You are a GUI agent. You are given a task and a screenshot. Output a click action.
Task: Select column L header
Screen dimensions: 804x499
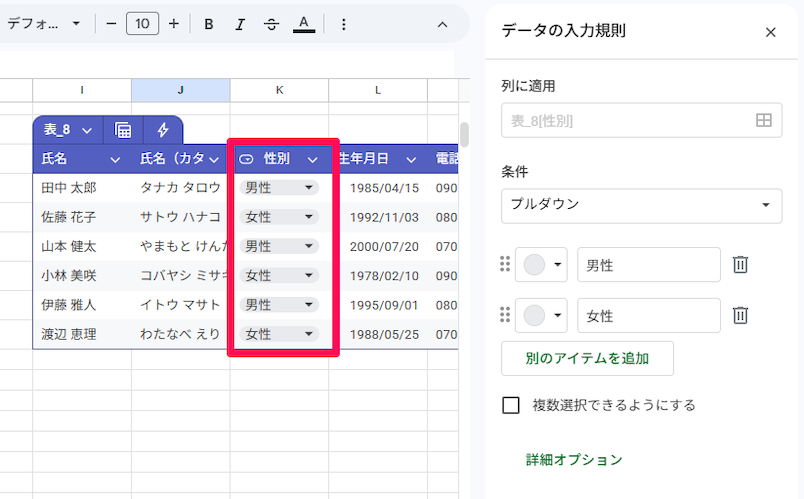point(378,90)
